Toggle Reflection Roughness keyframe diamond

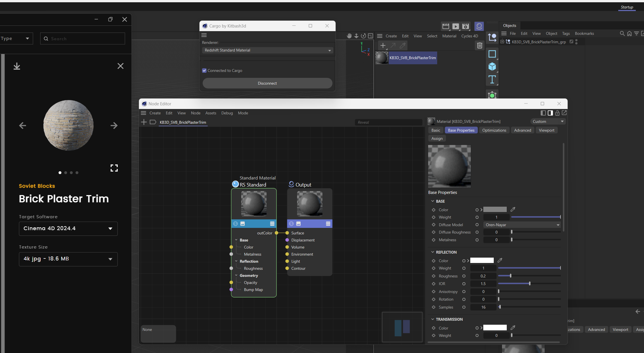(433, 276)
